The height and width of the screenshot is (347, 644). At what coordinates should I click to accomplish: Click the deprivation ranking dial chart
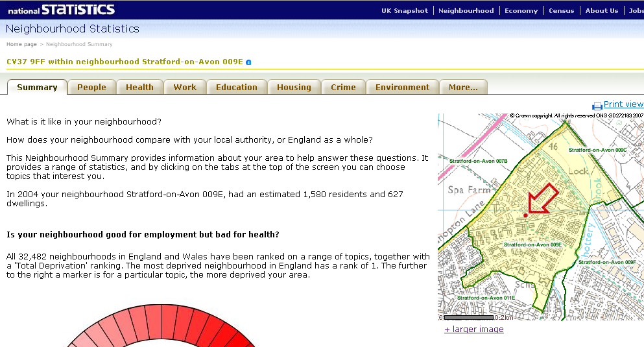click(x=161, y=326)
